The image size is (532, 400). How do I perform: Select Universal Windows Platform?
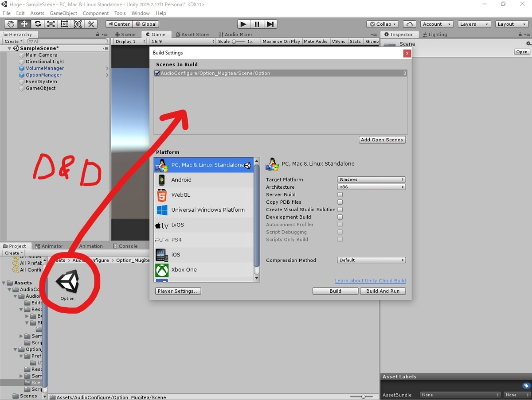point(204,210)
